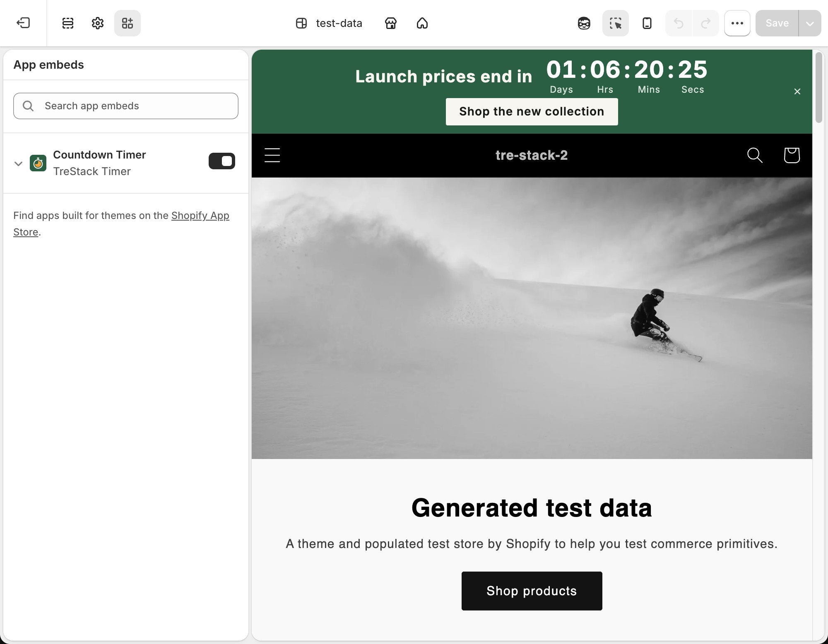Switch to mobile preview icon
The image size is (828, 644).
tap(647, 23)
